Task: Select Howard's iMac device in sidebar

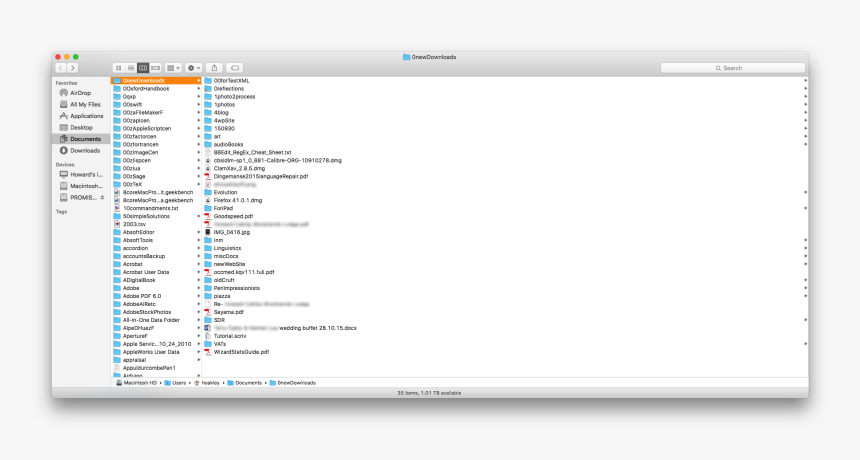Action: point(81,174)
